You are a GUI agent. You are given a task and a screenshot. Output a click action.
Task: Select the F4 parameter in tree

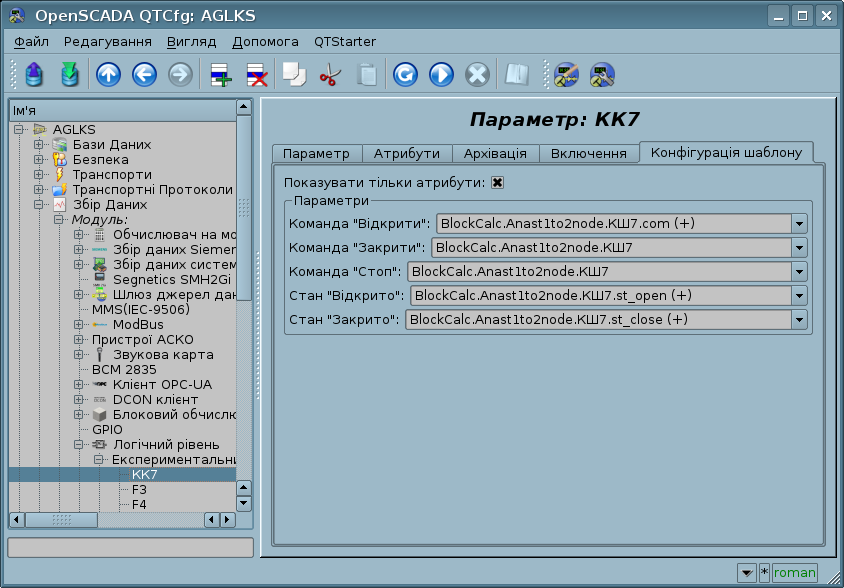(139, 505)
